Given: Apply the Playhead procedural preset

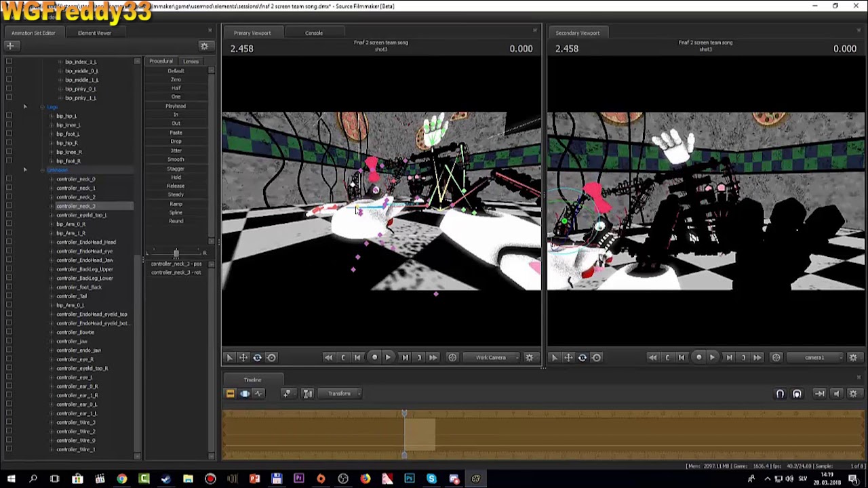Looking at the screenshot, I should point(176,106).
